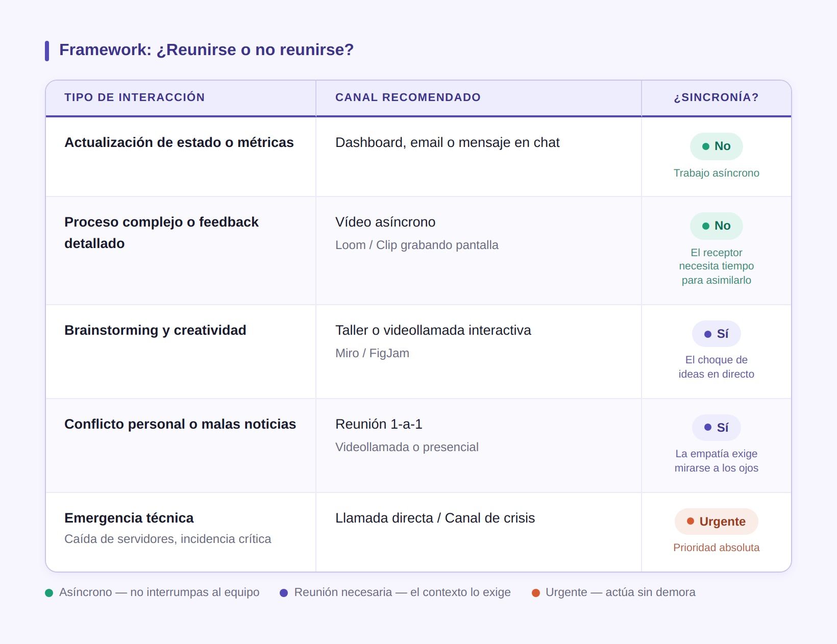Click the 'Vídeo asíncrono' channel text
The height and width of the screenshot is (644, 837).
pyautogui.click(x=385, y=222)
